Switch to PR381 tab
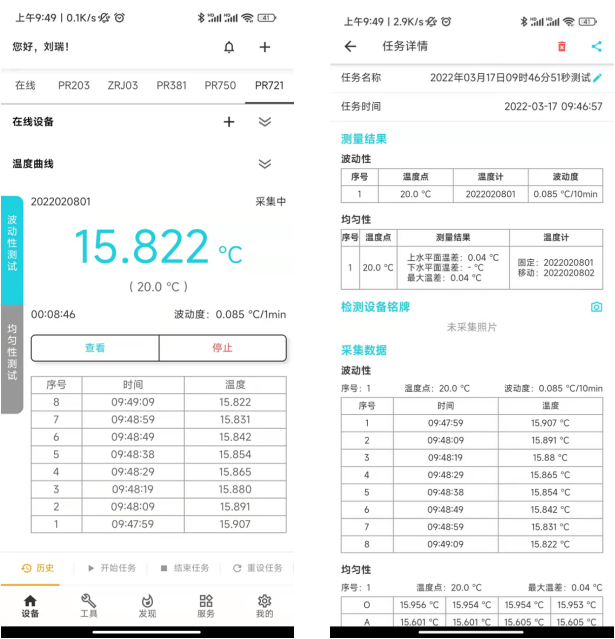The image size is (615, 639). [172, 85]
